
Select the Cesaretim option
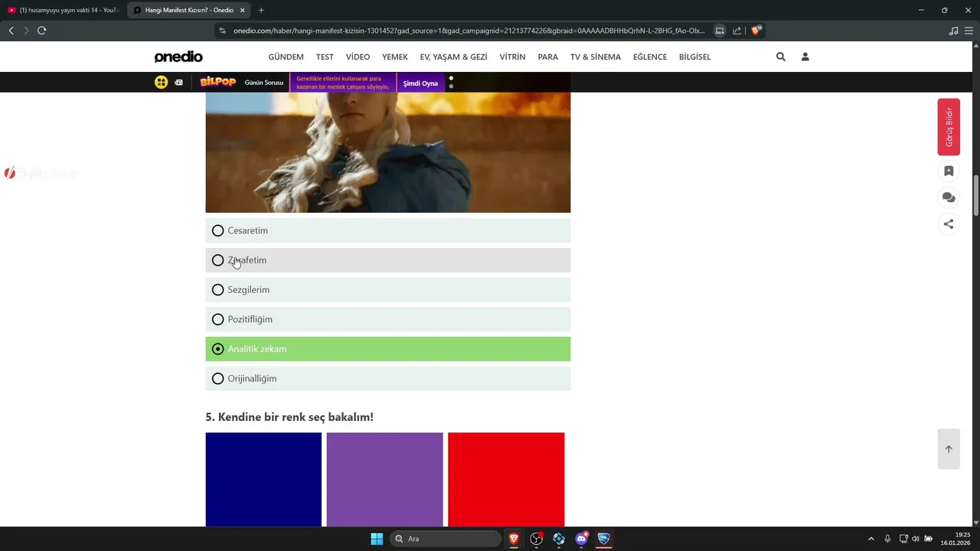tap(388, 230)
